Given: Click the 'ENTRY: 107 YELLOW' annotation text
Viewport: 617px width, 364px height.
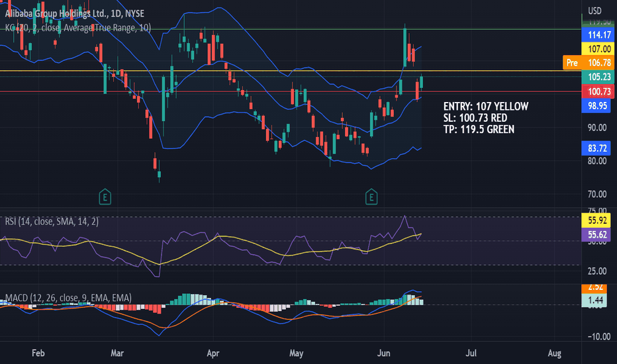Looking at the screenshot, I should (x=485, y=107).
